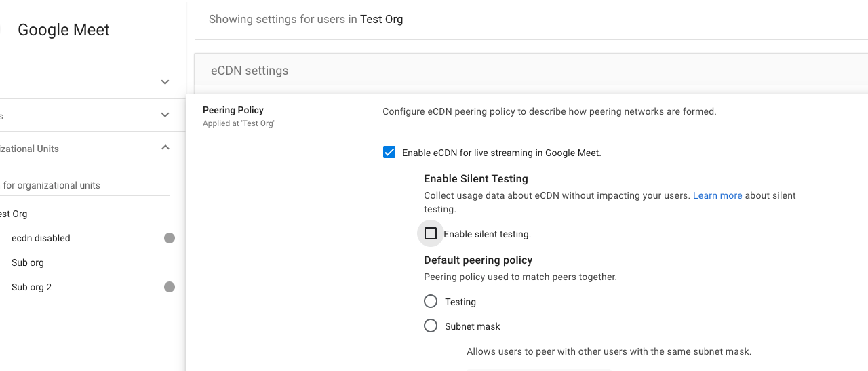
Task: Click the same subnet mask peering description
Action: point(609,351)
